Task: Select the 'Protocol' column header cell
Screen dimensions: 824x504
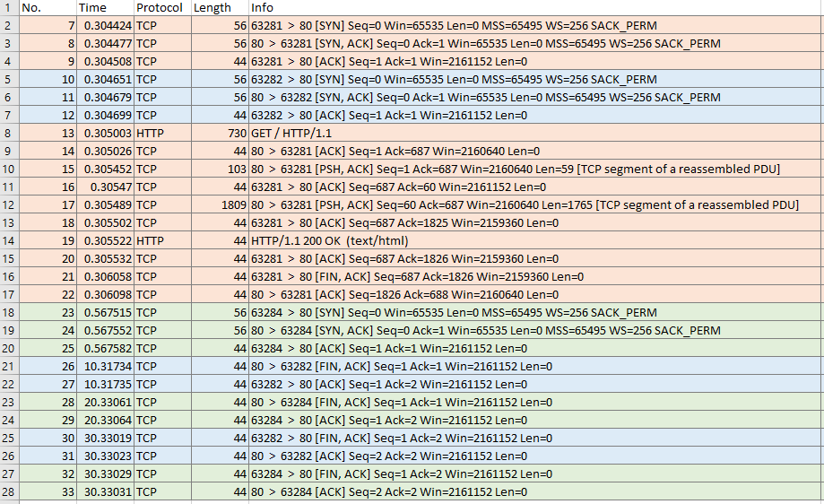Action: 162,8
